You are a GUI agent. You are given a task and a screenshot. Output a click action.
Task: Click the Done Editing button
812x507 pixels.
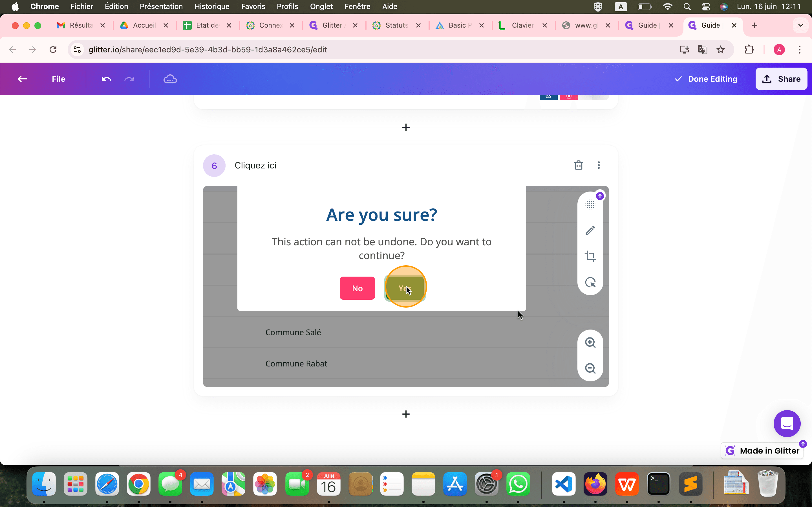(706, 79)
